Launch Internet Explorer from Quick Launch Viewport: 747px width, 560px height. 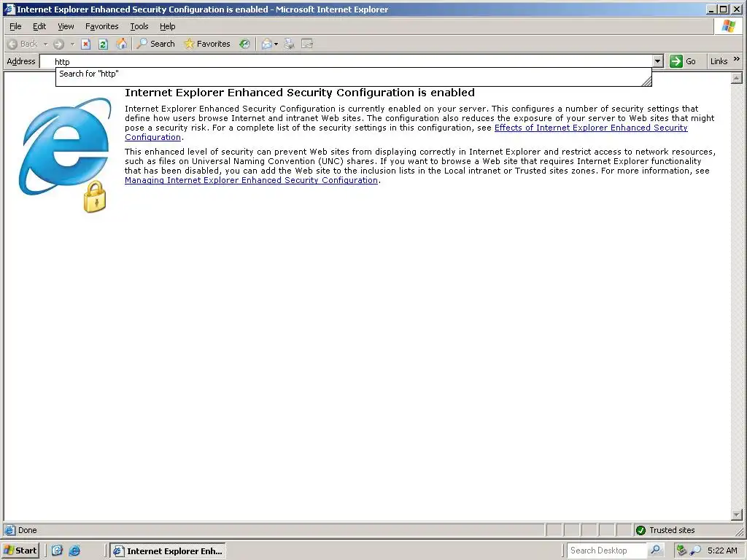click(74, 551)
